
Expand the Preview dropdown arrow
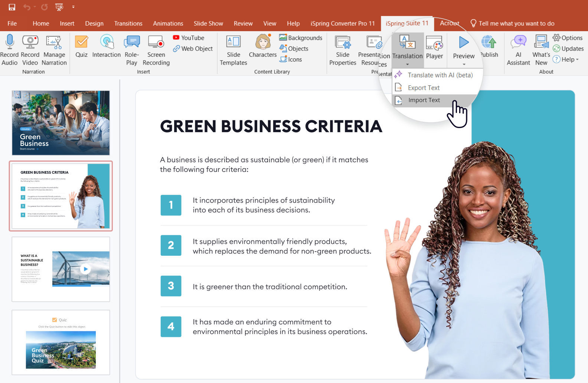pos(464,64)
